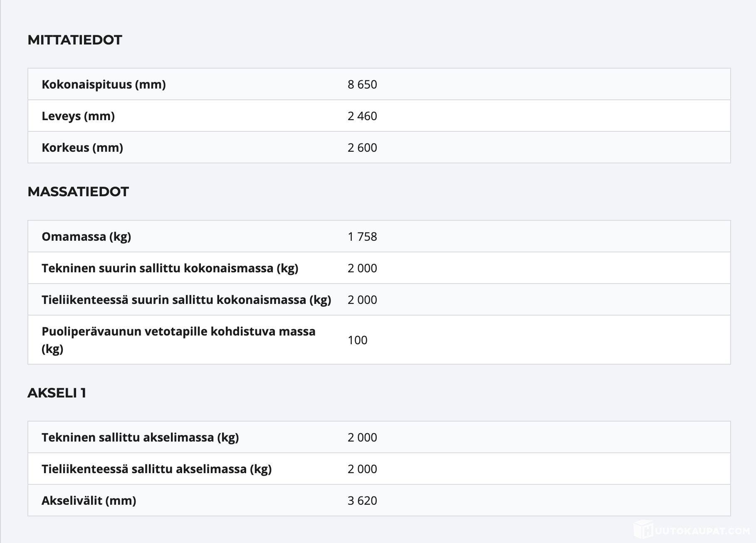Select Tekninen suurin sallittu kokonaismassa label
This screenshot has width=756, height=543.
pyautogui.click(x=170, y=268)
